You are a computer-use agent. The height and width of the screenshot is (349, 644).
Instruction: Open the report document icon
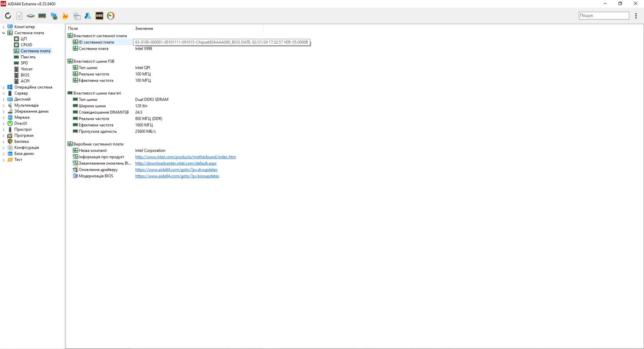[19, 16]
